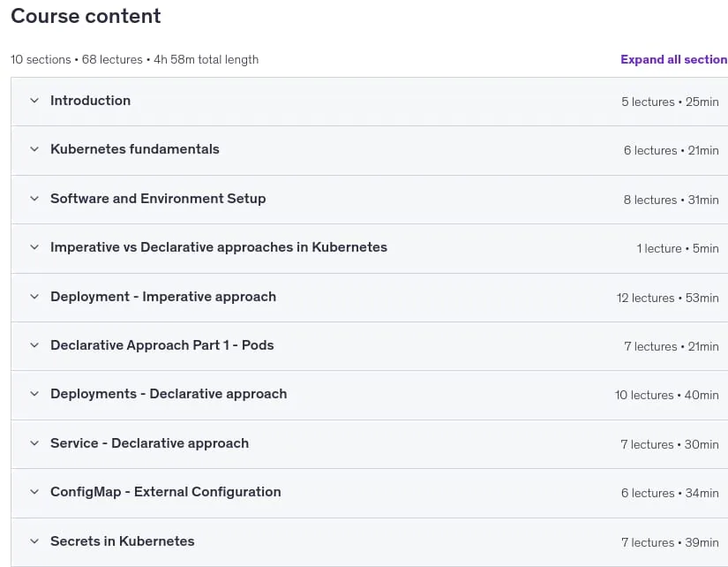Click the 1 lecture • 5min label
Screen dimensions: 728x567
(678, 249)
